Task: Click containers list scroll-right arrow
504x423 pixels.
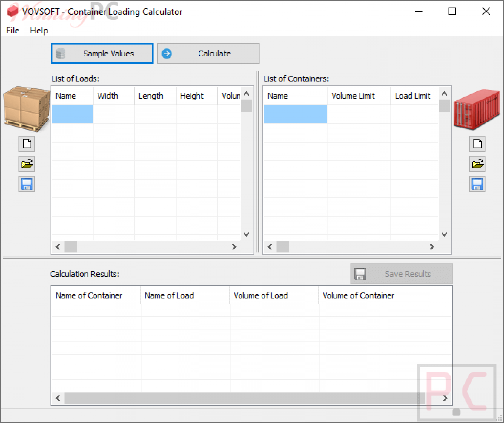Action: point(432,247)
